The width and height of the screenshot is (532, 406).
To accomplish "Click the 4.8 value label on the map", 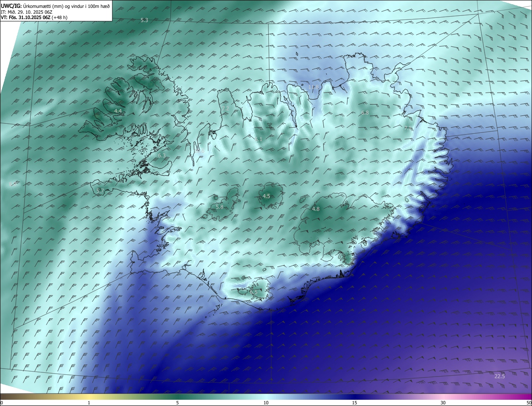I will click(315, 209).
